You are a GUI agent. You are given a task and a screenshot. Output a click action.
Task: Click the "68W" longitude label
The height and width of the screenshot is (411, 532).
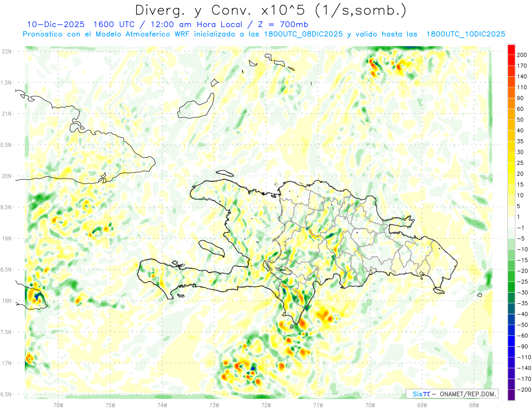click(x=474, y=404)
